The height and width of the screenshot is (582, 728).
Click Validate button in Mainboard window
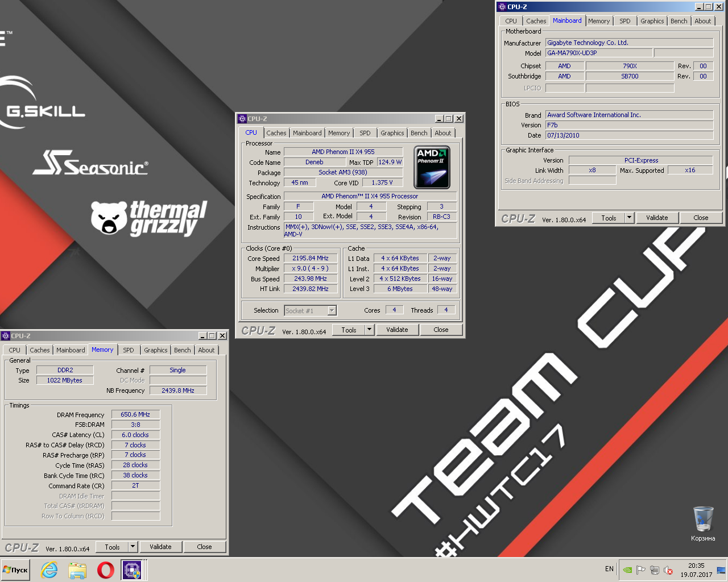pyautogui.click(x=657, y=218)
